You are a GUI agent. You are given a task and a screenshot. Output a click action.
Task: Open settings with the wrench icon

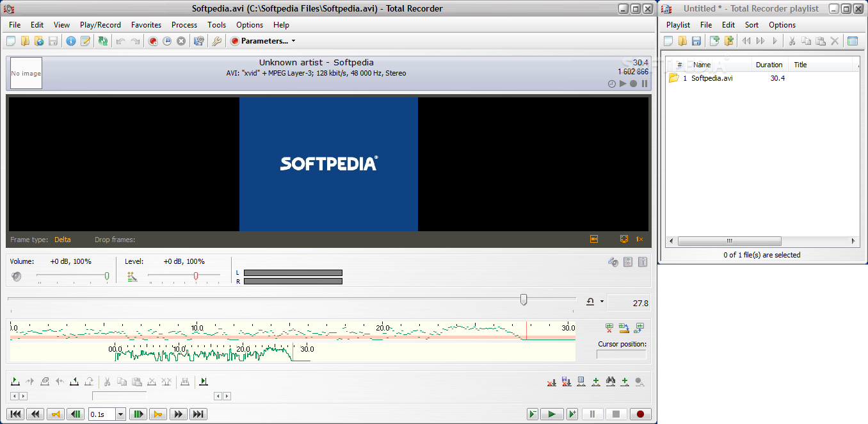pos(217,41)
